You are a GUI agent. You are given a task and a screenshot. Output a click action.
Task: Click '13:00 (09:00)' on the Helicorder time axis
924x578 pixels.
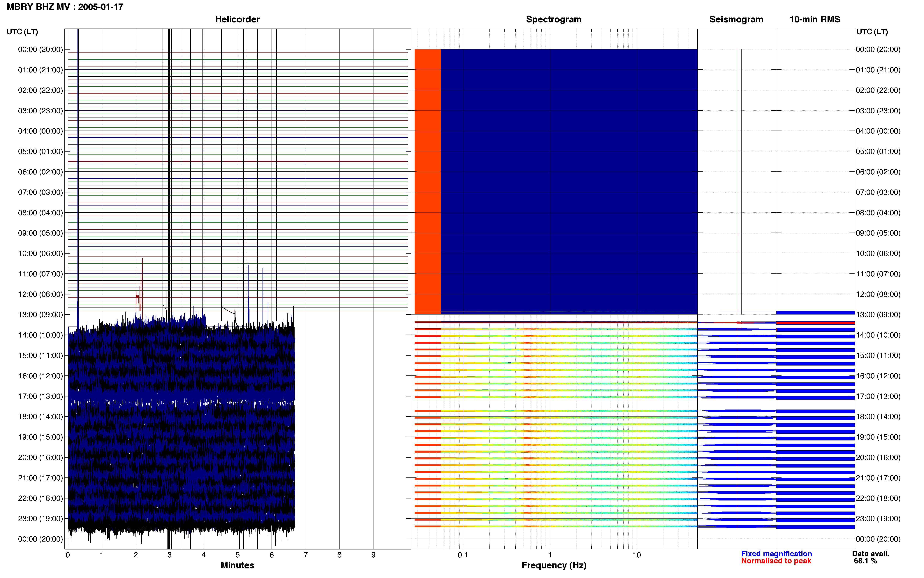coord(41,315)
